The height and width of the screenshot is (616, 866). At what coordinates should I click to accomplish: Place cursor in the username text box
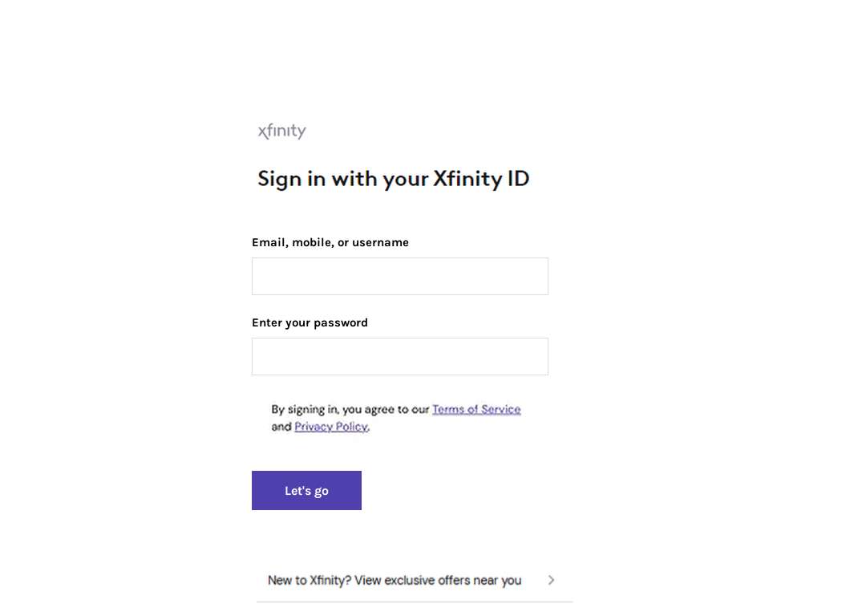pyautogui.click(x=400, y=276)
